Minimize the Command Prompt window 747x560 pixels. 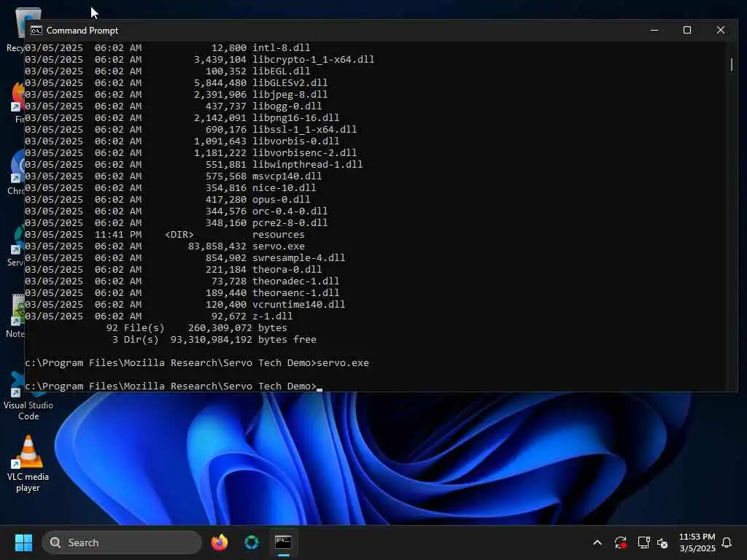[x=654, y=30]
